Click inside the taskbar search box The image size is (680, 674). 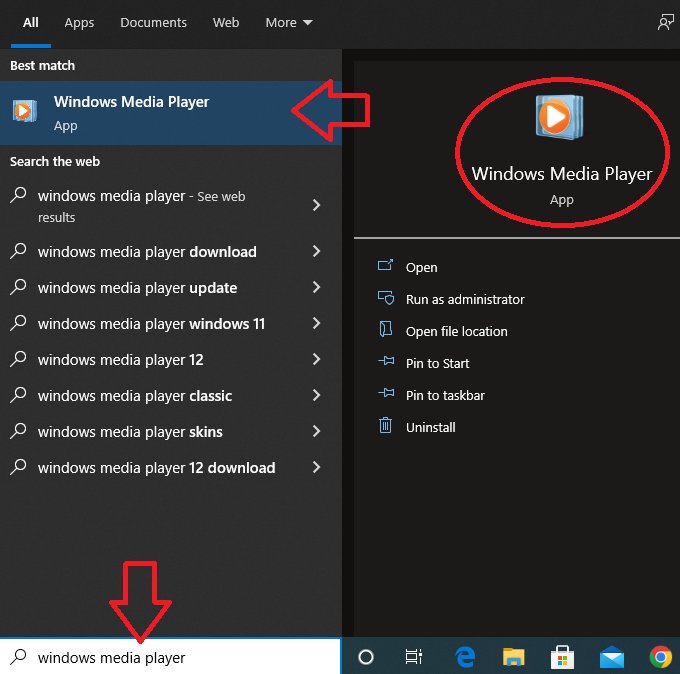(x=170, y=657)
